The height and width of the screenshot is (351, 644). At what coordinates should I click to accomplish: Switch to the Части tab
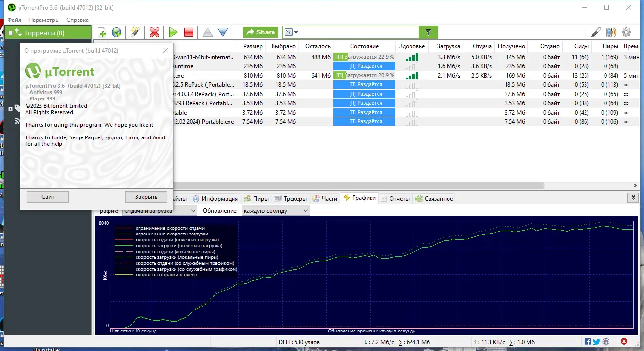coord(325,199)
